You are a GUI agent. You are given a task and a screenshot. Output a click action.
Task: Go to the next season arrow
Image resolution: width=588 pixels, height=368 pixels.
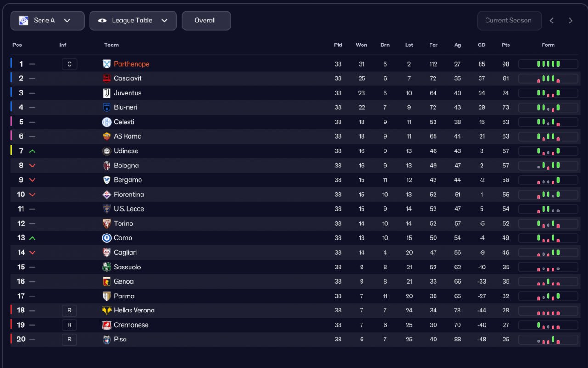(x=571, y=21)
